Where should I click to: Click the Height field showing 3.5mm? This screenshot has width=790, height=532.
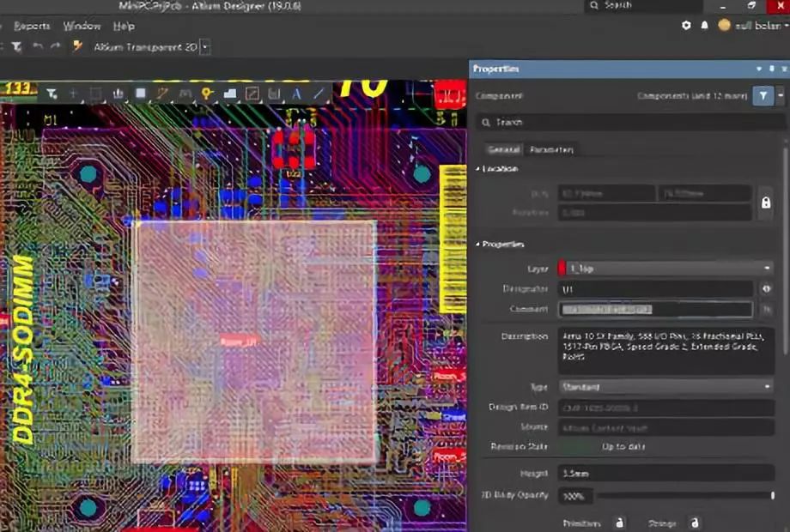pos(666,473)
